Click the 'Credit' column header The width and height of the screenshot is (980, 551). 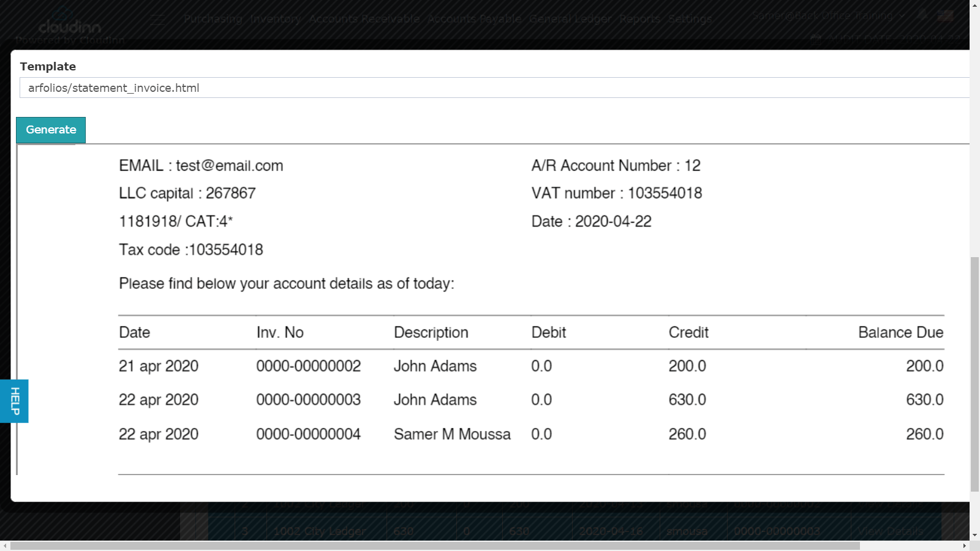click(x=688, y=332)
